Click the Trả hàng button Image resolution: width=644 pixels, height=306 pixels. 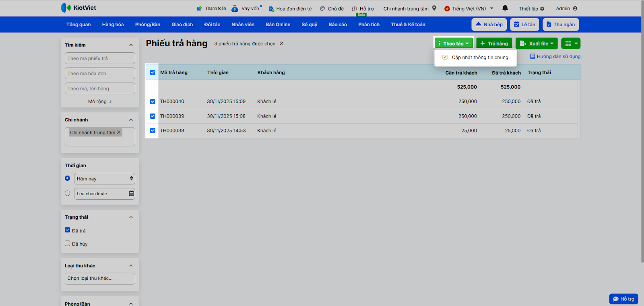[x=494, y=43]
